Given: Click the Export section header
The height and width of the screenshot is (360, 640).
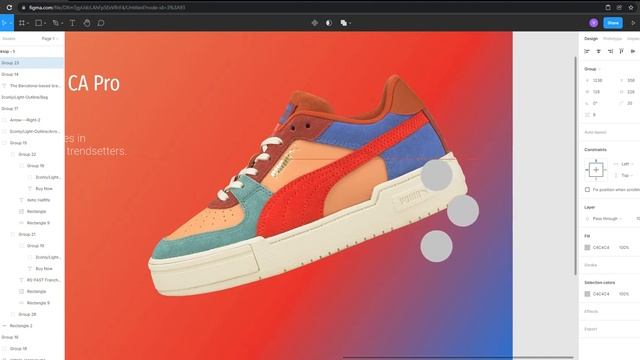Looking at the screenshot, I should click(590, 329).
